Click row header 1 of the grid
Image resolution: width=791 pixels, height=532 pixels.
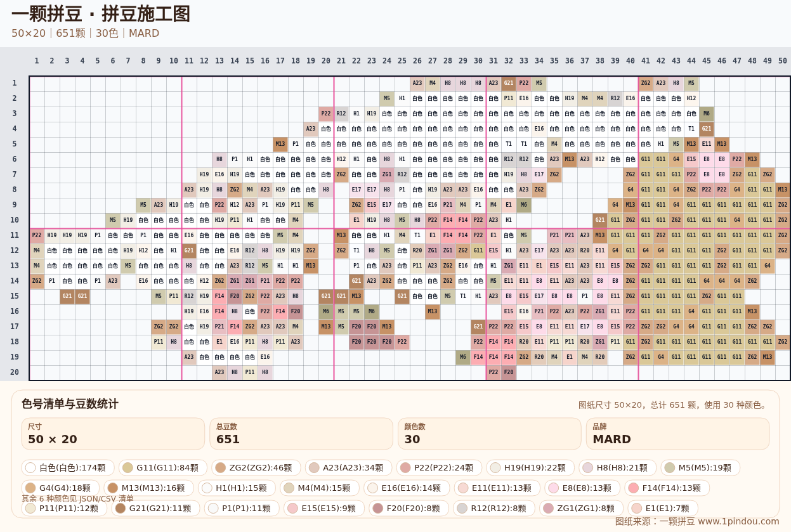14,83
